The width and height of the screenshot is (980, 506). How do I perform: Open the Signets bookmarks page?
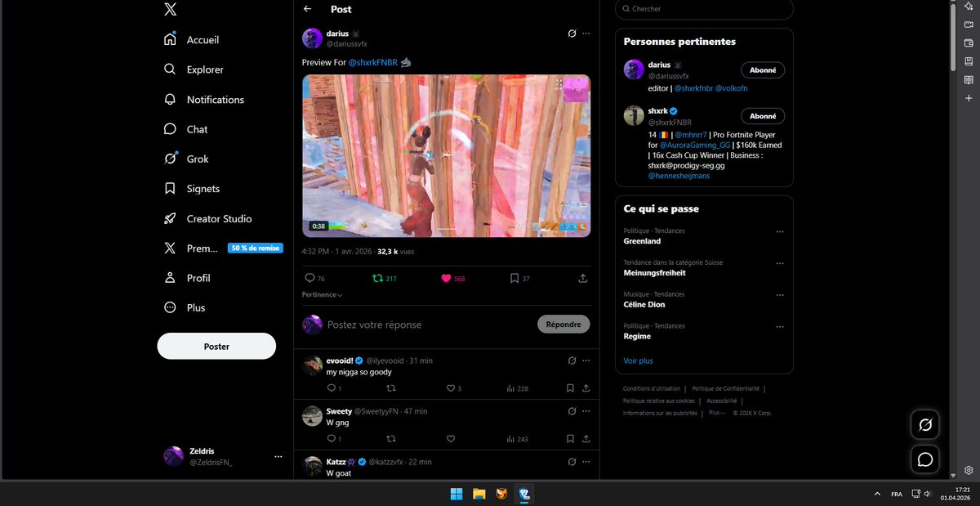tap(201, 188)
